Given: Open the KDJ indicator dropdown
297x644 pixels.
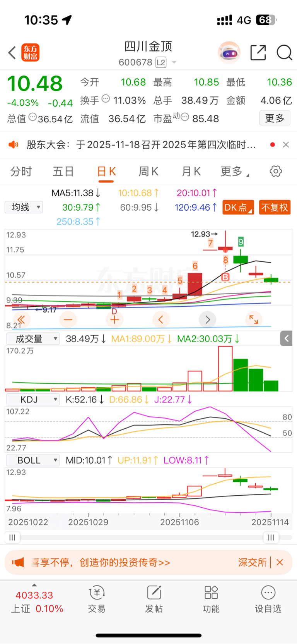Looking at the screenshot, I should click(33, 399).
